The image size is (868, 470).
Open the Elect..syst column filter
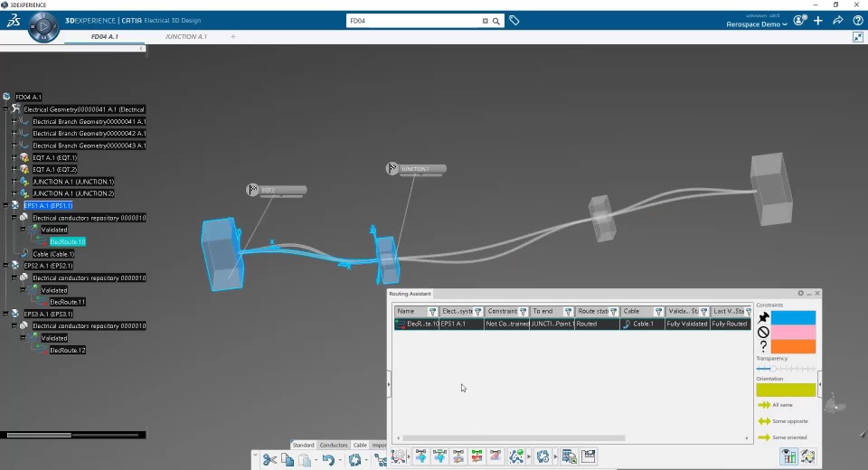pos(478,312)
